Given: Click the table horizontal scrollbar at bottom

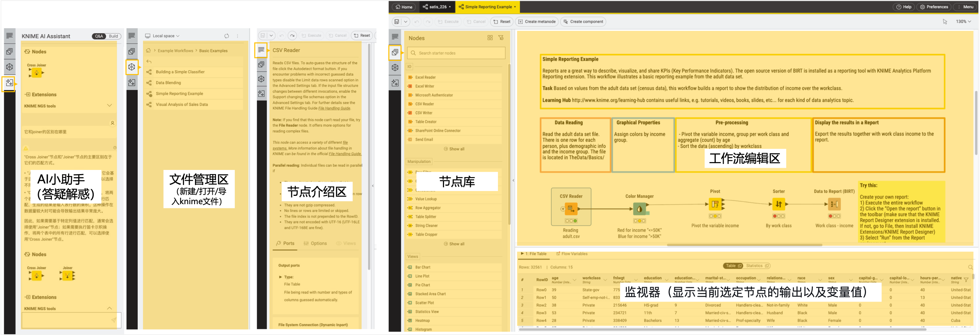Looking at the screenshot, I should (723, 329).
